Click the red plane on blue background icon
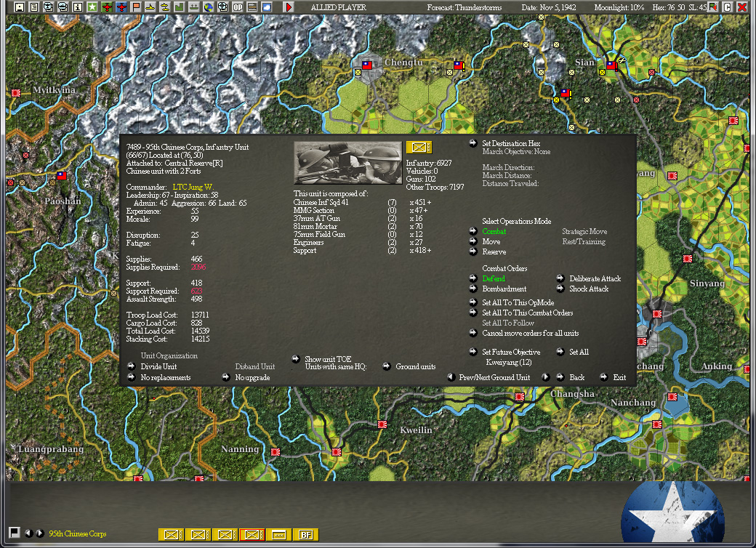The height and width of the screenshot is (548, 756). [121, 7]
